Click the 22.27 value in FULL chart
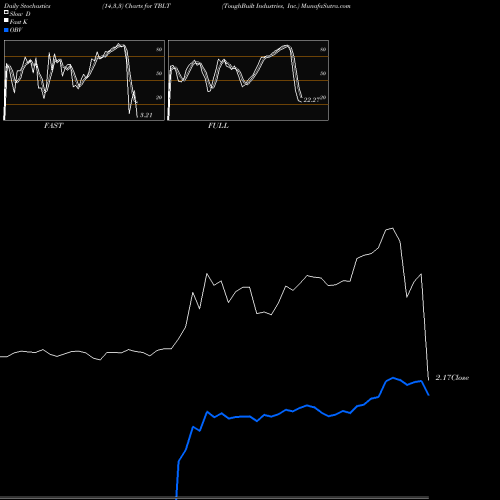 [311, 100]
